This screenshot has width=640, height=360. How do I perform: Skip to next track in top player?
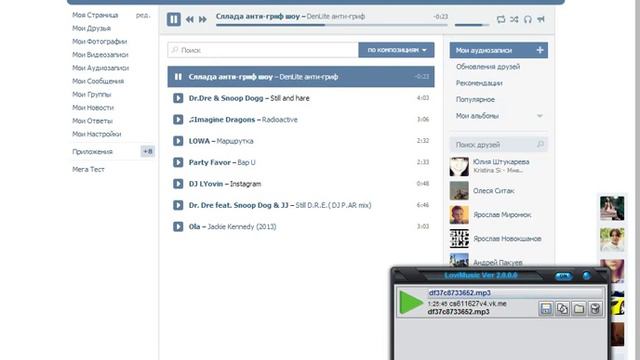click(x=202, y=20)
